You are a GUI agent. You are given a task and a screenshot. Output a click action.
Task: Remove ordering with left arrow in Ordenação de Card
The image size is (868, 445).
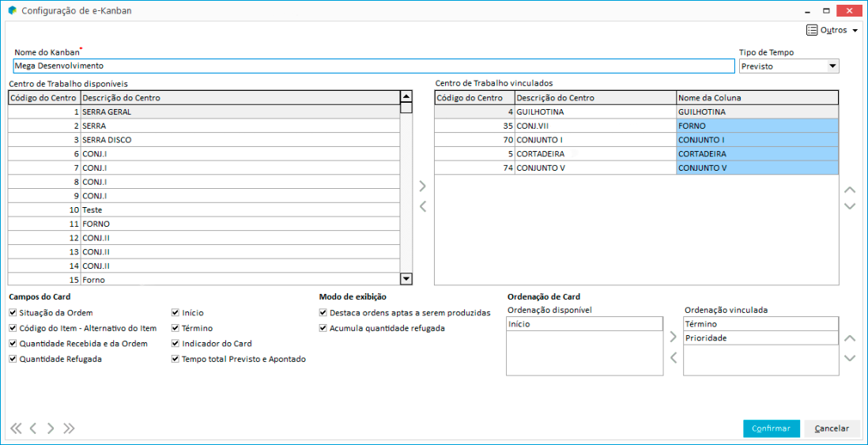click(x=674, y=357)
